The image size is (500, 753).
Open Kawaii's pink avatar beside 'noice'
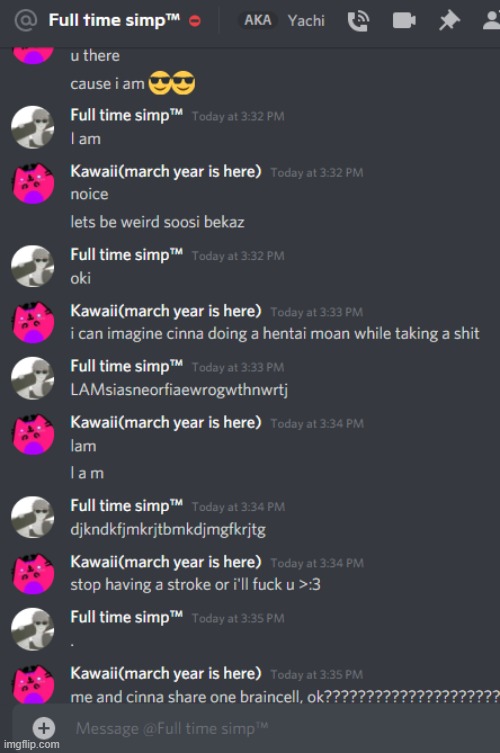[33, 183]
